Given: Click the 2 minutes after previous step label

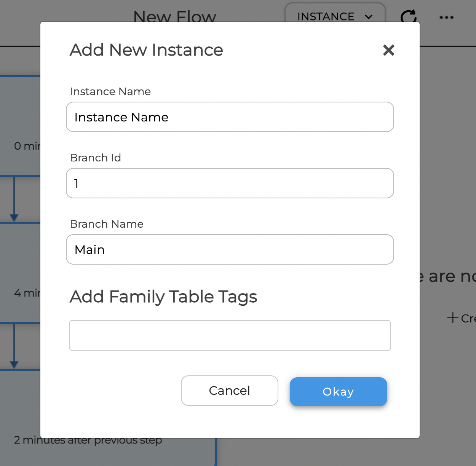Looking at the screenshot, I should click(88, 440).
